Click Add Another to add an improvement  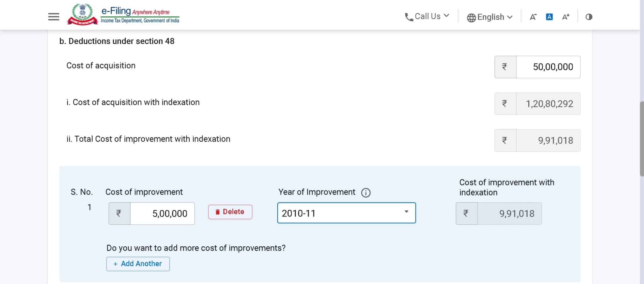[x=138, y=264]
